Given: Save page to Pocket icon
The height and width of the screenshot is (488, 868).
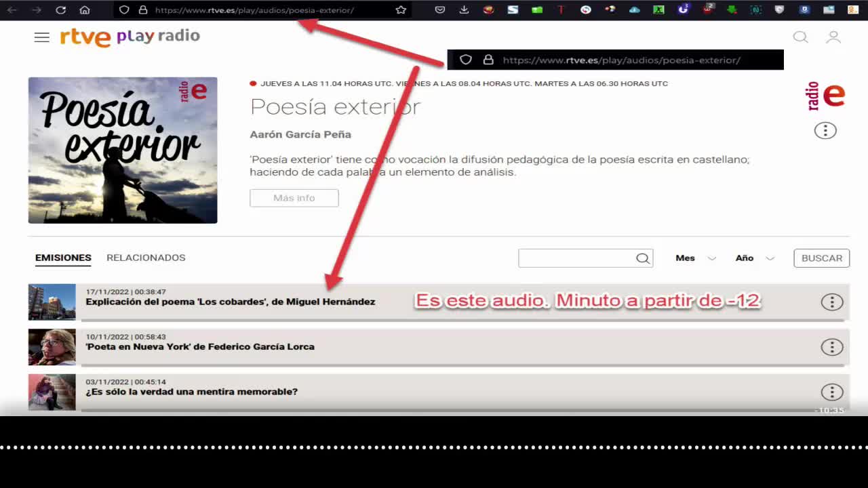Looking at the screenshot, I should click(x=440, y=10).
